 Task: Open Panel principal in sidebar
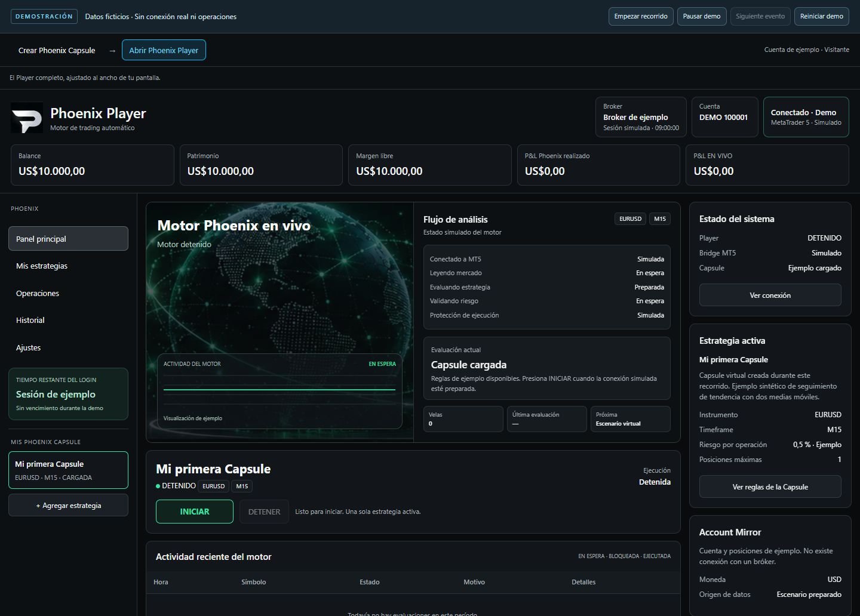click(x=68, y=239)
